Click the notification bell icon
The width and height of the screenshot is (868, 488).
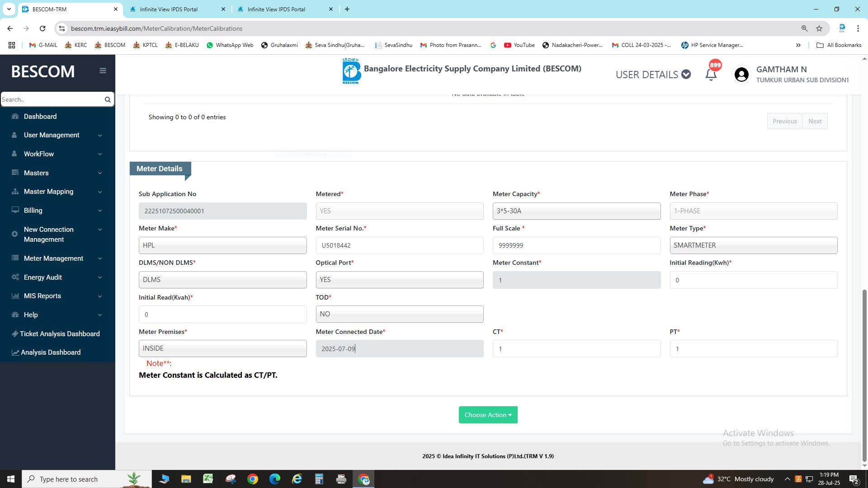point(711,75)
